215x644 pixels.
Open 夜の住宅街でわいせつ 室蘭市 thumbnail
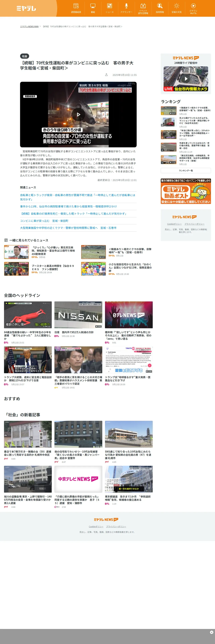pos(78,434)
